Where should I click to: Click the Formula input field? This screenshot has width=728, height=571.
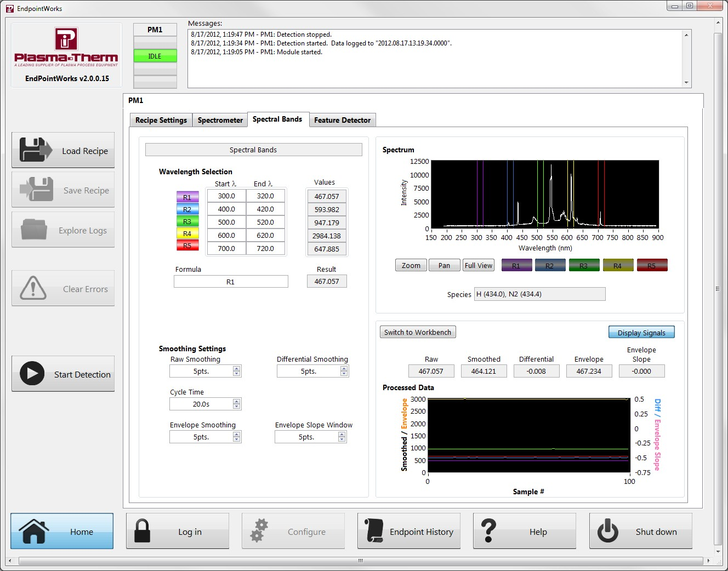[230, 282]
